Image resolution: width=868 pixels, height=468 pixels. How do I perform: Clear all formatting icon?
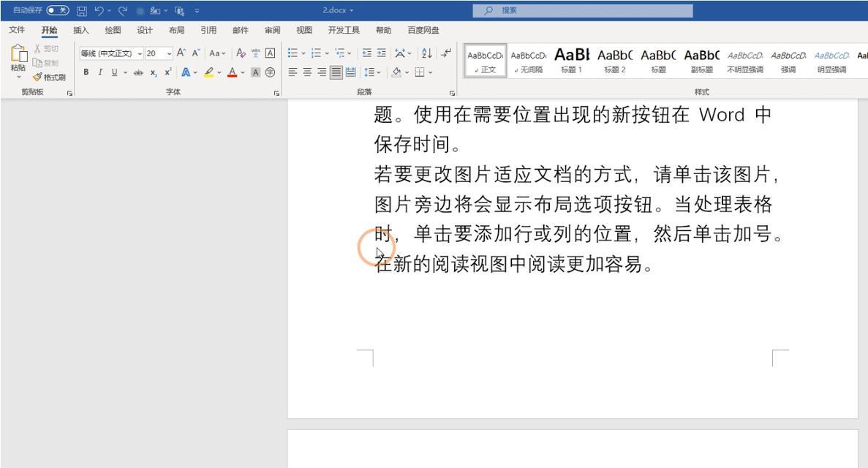241,53
